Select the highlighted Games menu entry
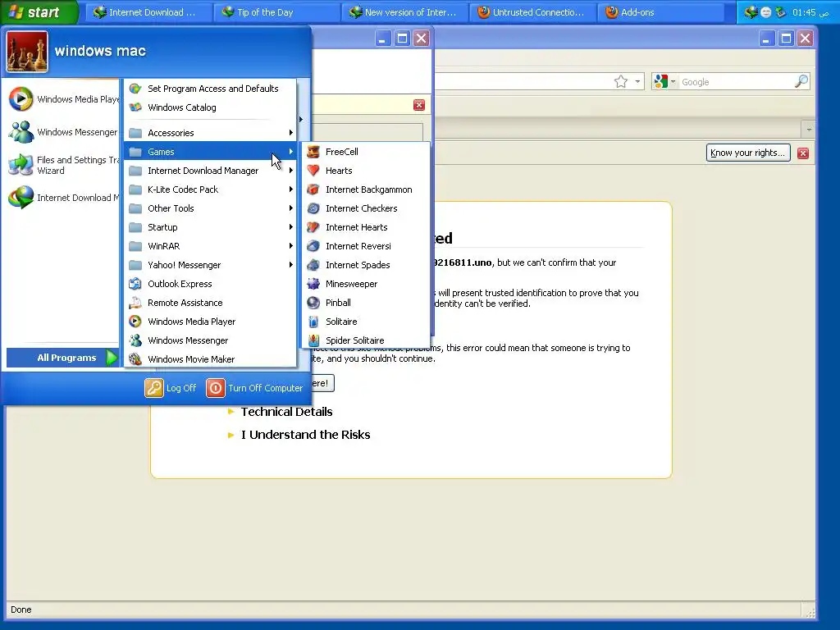Image resolution: width=840 pixels, height=630 pixels. (x=210, y=152)
